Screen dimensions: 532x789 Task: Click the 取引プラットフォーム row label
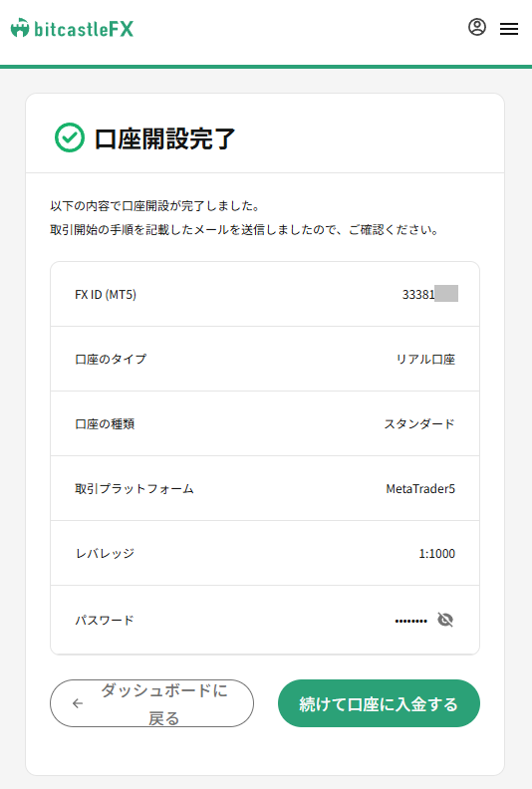(134, 488)
